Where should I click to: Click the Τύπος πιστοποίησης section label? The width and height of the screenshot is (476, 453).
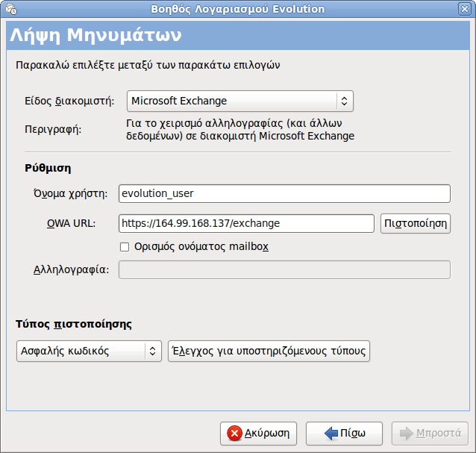[x=74, y=325]
